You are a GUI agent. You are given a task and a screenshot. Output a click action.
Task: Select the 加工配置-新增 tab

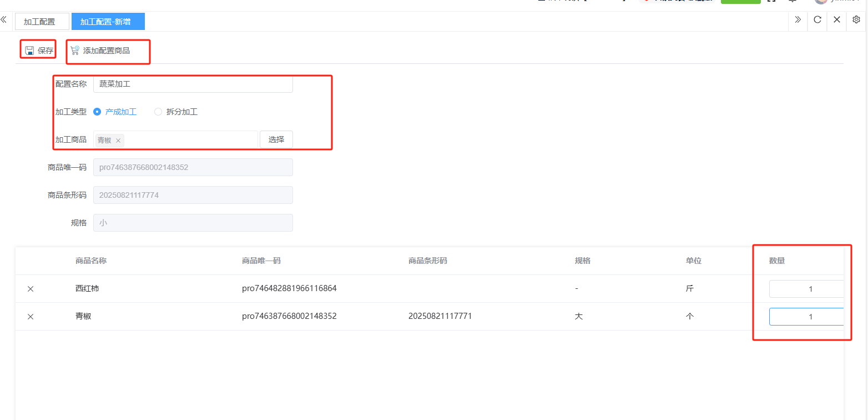click(108, 22)
